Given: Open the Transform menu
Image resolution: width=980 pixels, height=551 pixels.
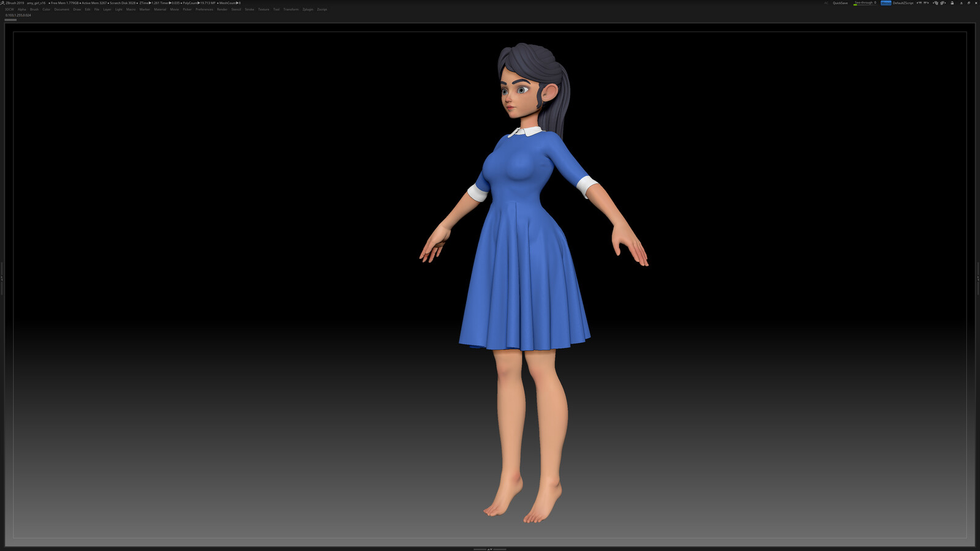Looking at the screenshot, I should pos(291,9).
